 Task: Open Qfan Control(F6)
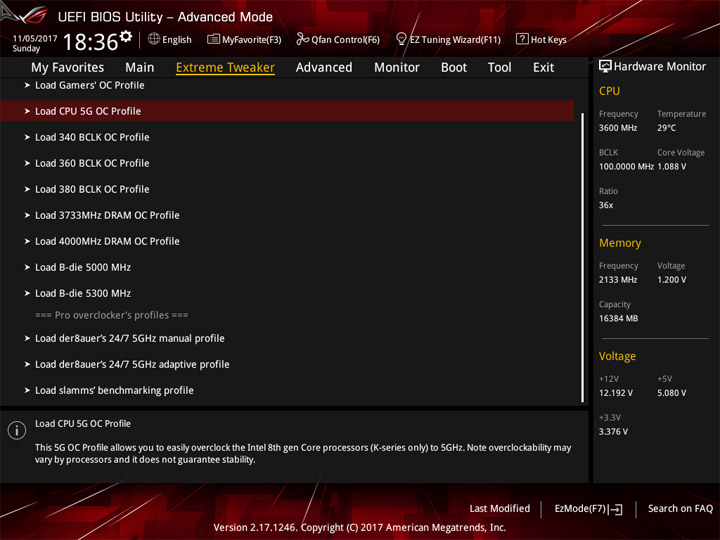(338, 39)
